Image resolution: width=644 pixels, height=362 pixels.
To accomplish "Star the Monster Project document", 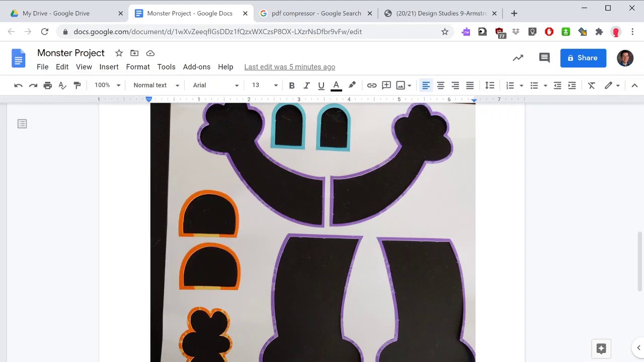I will [119, 53].
